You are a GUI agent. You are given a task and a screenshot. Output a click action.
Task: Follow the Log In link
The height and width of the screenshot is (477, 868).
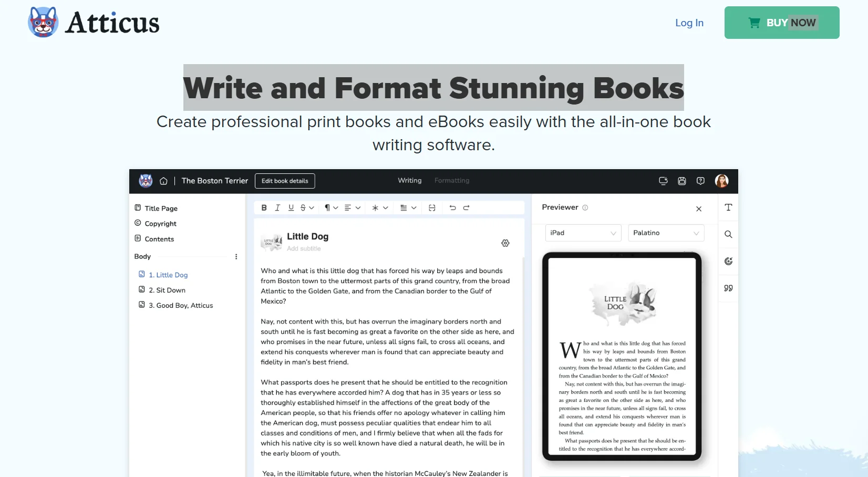tap(689, 23)
